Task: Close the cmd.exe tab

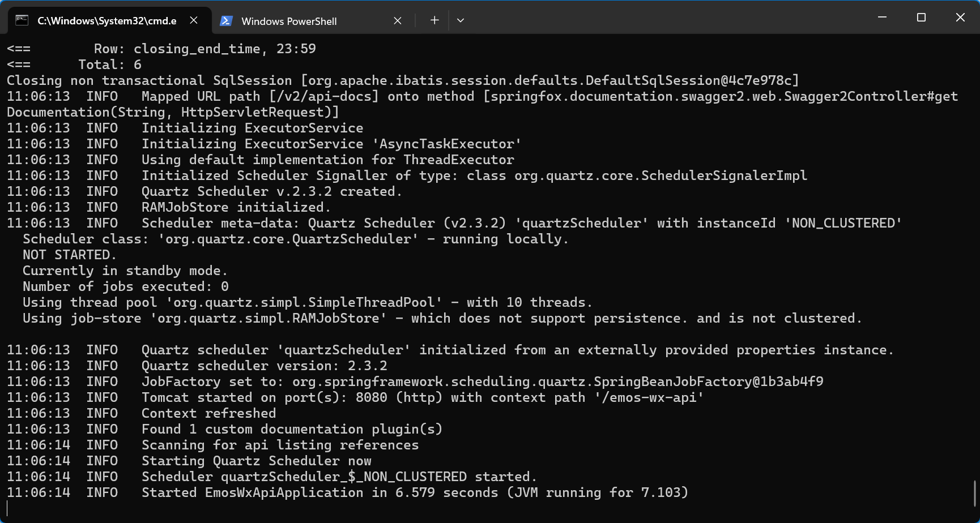Action: [194, 20]
